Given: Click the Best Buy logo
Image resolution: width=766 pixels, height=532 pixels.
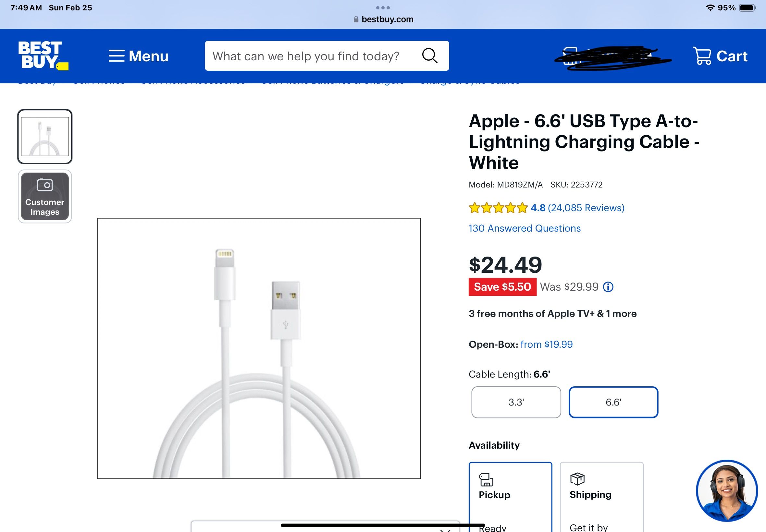Looking at the screenshot, I should (x=43, y=55).
